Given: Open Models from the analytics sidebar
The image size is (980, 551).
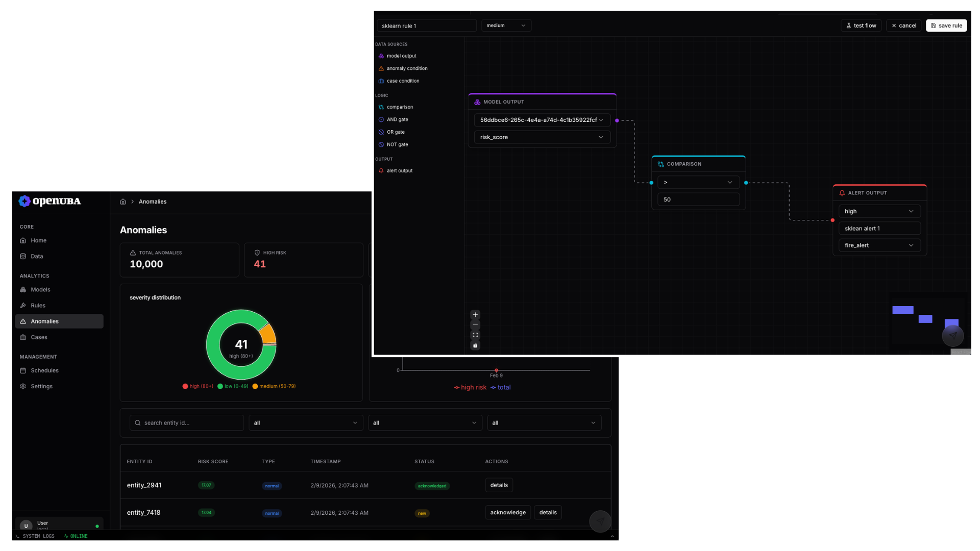Looking at the screenshot, I should click(40, 289).
